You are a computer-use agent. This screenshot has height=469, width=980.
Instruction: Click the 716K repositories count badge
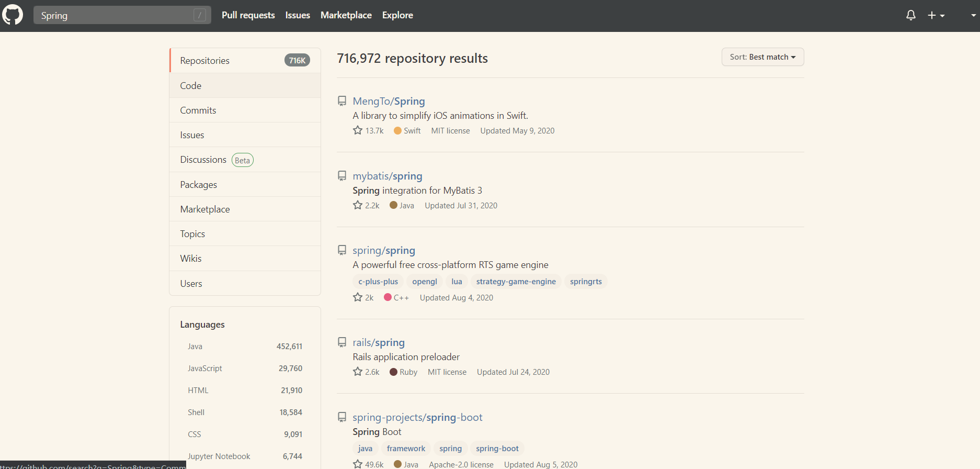coord(297,61)
